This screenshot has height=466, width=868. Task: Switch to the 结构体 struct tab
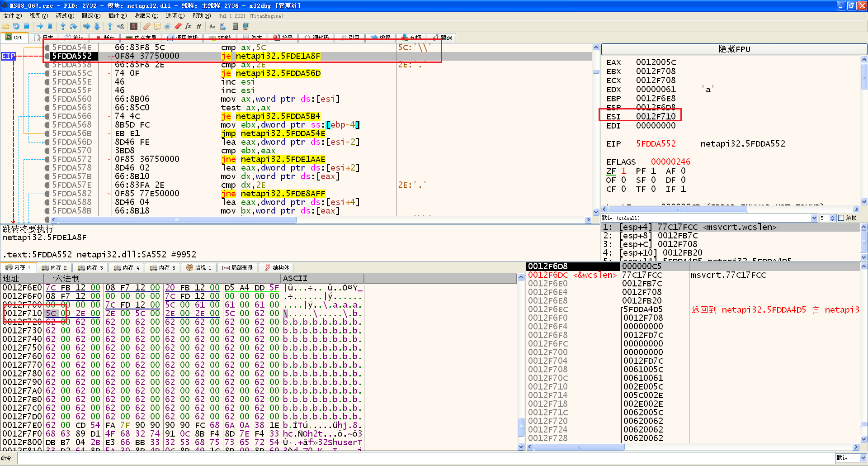(x=277, y=268)
